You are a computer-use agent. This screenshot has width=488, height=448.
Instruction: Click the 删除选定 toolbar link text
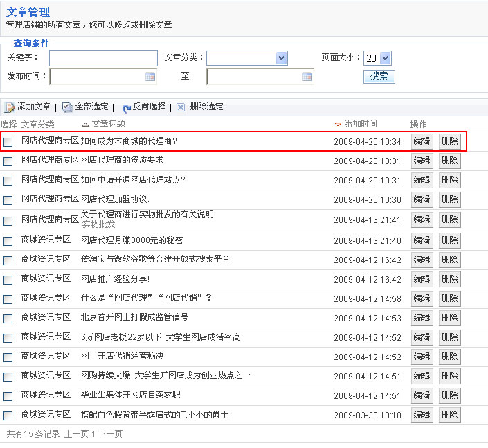(x=206, y=107)
